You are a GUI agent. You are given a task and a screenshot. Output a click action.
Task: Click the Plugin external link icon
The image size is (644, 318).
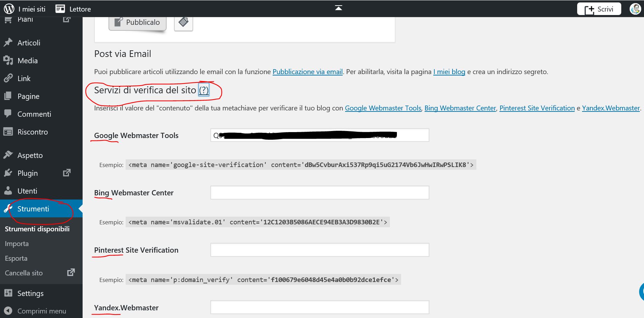[66, 173]
